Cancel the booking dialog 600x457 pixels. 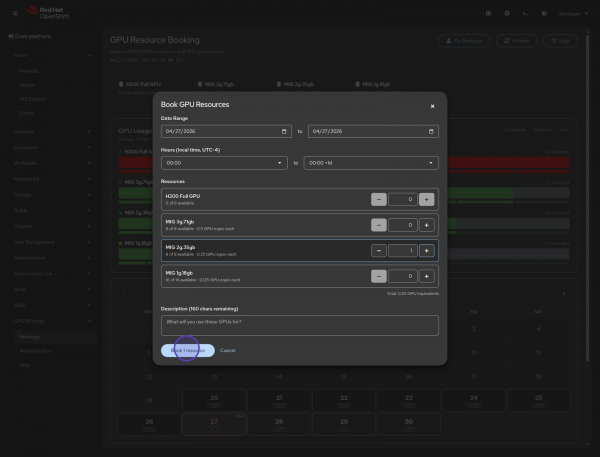[x=228, y=351]
